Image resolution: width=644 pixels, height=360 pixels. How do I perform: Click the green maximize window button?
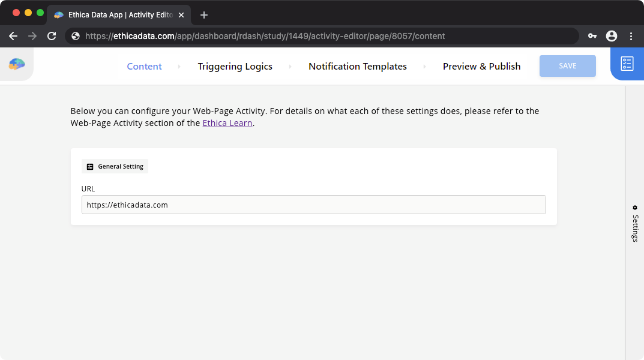40,13
